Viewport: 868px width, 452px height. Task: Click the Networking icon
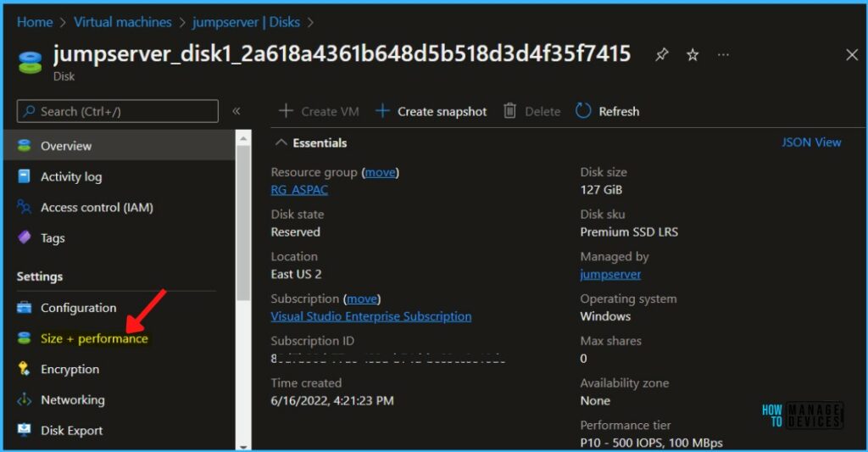click(x=24, y=399)
